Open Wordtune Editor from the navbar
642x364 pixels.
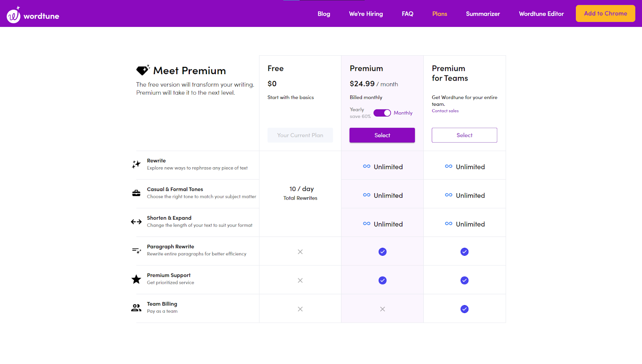click(x=541, y=14)
